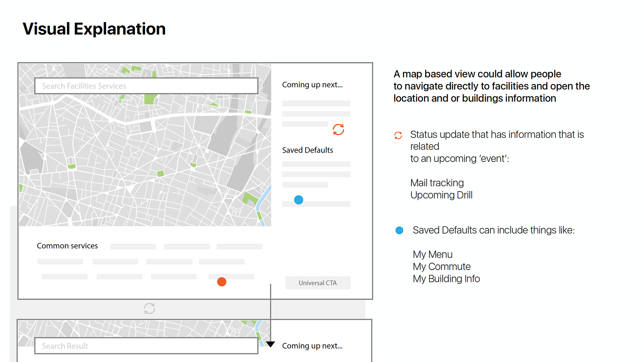Click 'Coming up next...' in the top wireframe
Screen dimensions: 644x362
(x=312, y=85)
